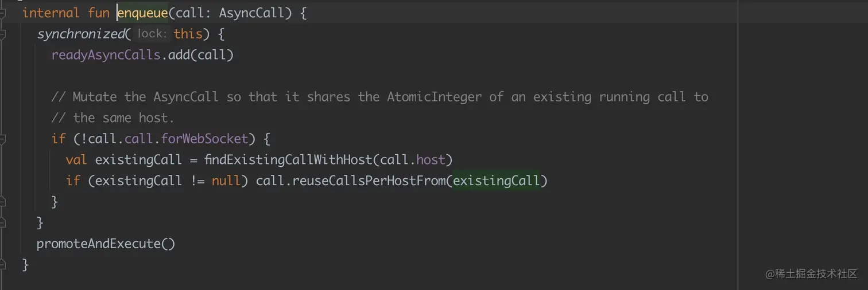
Task: Collapse the enqueue function fold marker
Action: pos(3,13)
